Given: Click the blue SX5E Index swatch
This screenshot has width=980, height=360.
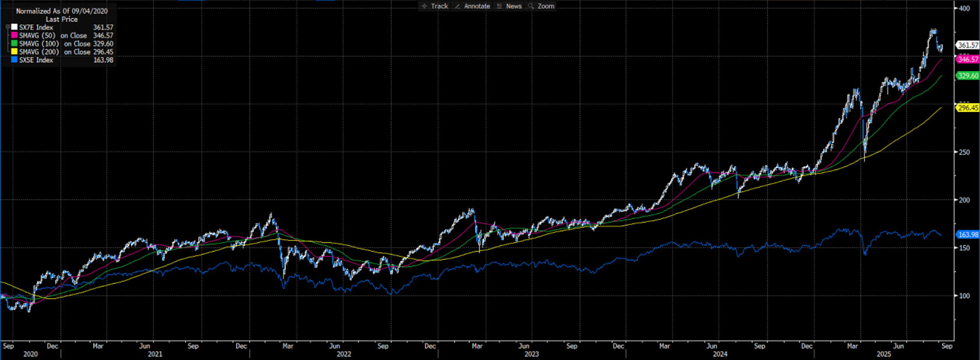Looking at the screenshot, I should point(15,60).
